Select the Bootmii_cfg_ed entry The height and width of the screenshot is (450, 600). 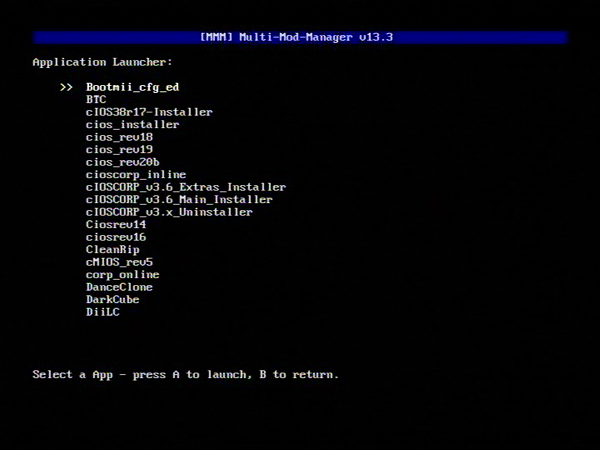(132, 88)
